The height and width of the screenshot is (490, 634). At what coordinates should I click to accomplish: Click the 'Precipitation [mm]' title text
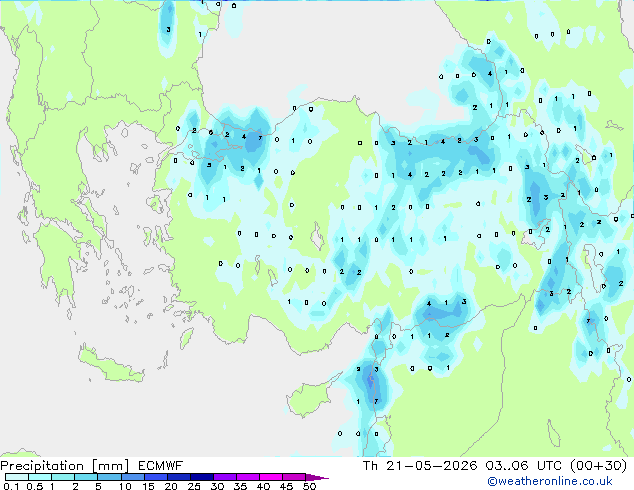tap(65, 466)
